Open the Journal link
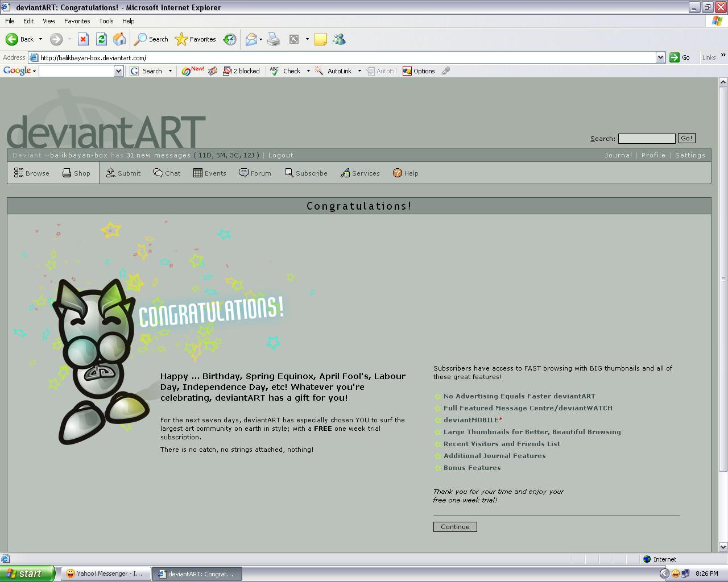This screenshot has height=582, width=728. 618,155
